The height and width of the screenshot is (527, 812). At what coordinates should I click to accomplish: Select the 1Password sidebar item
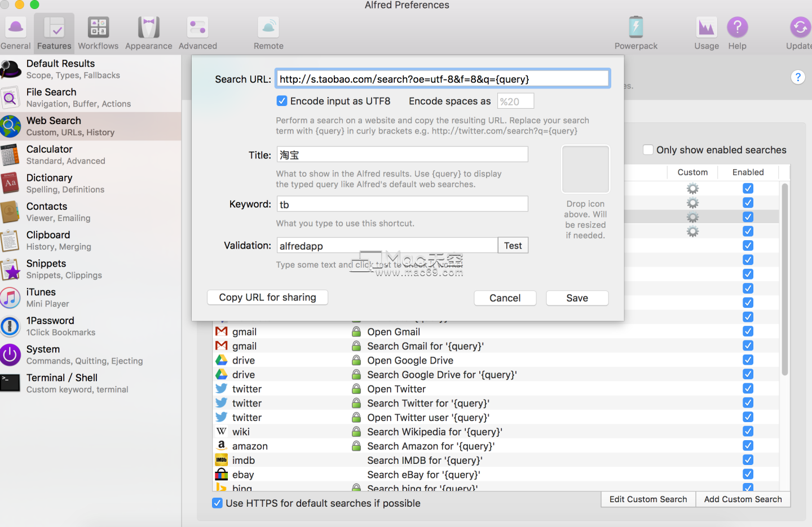(x=91, y=326)
